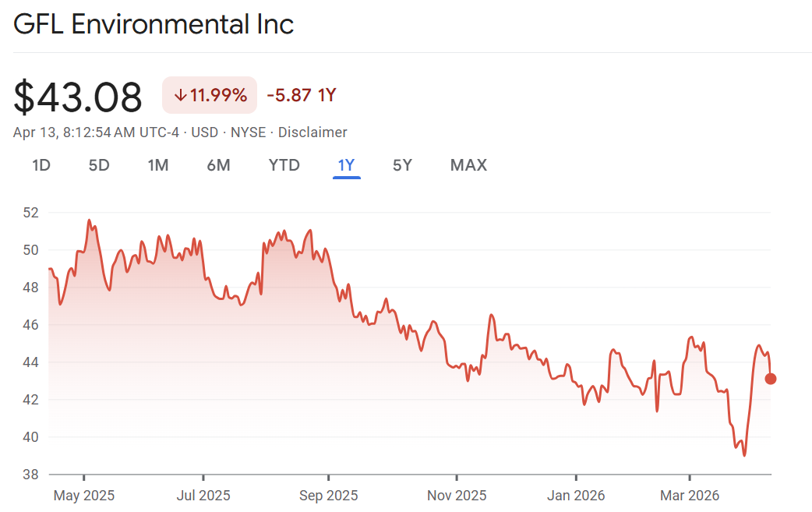Click the down arrow icon in badge

pyautogui.click(x=180, y=96)
